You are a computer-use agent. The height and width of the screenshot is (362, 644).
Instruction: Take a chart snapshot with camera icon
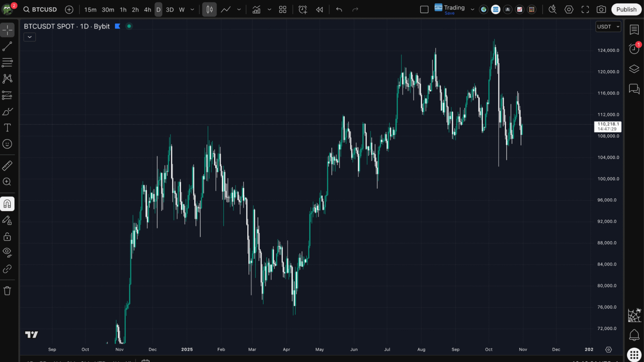point(601,10)
